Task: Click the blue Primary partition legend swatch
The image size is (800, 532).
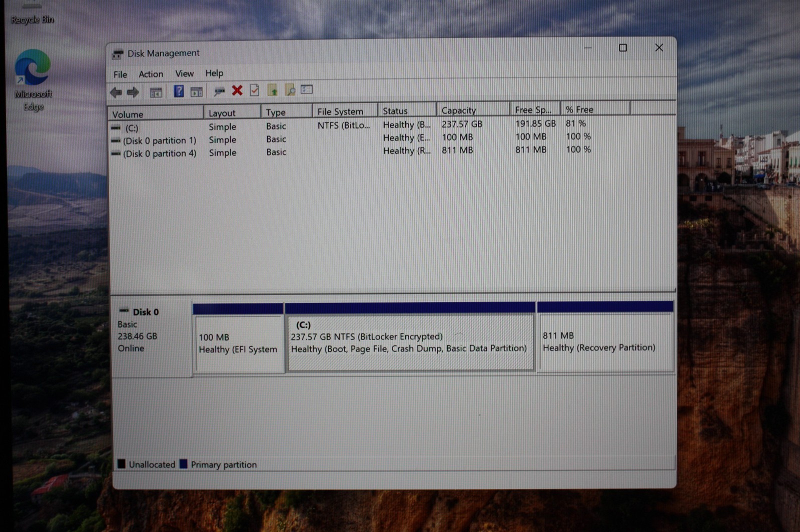Action: 184,463
